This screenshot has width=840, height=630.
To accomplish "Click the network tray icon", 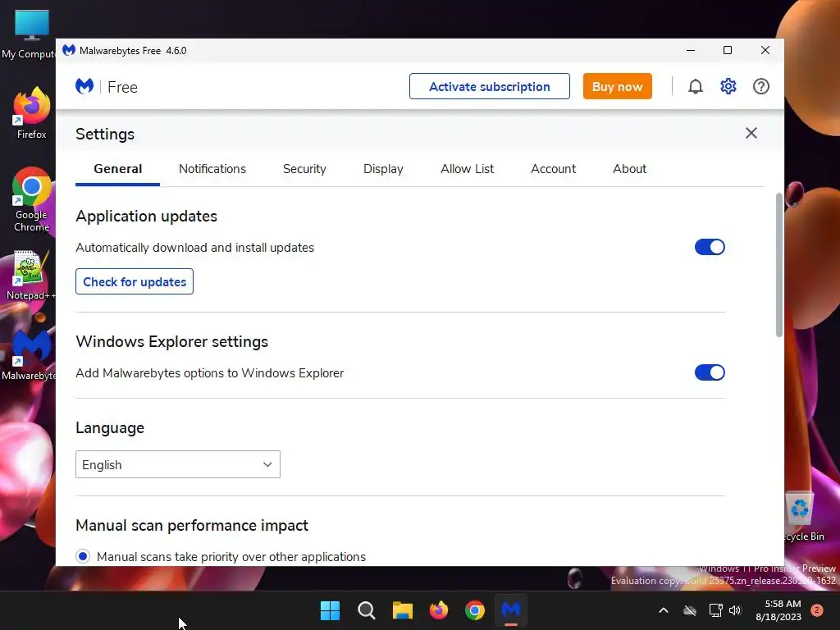I will tap(715, 610).
